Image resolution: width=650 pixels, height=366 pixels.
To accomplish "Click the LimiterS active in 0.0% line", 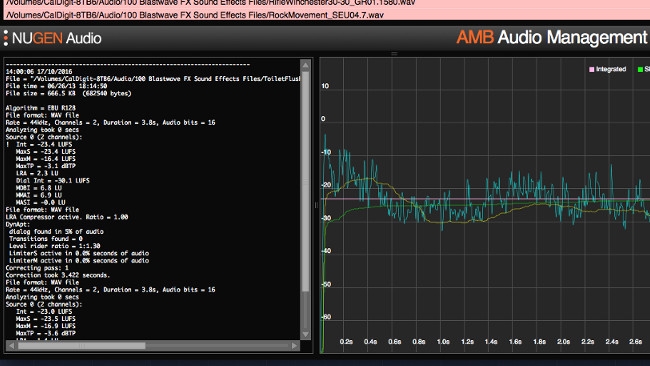I will click(79, 253).
